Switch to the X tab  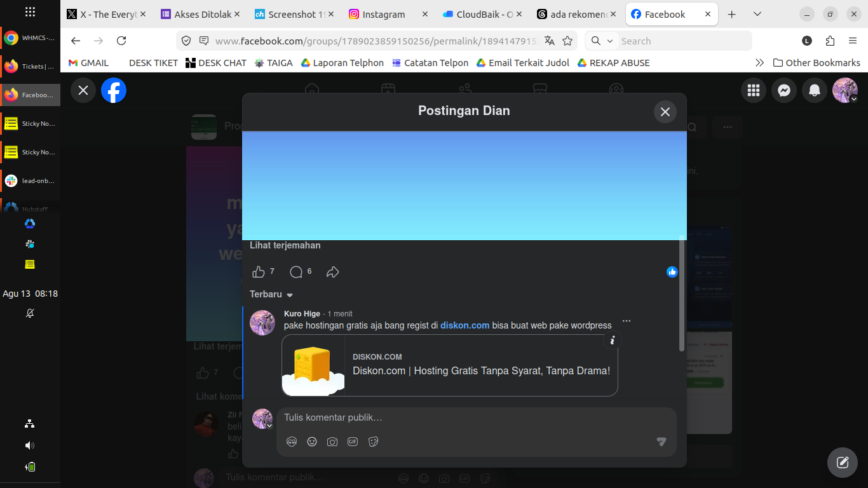pyautogui.click(x=106, y=14)
